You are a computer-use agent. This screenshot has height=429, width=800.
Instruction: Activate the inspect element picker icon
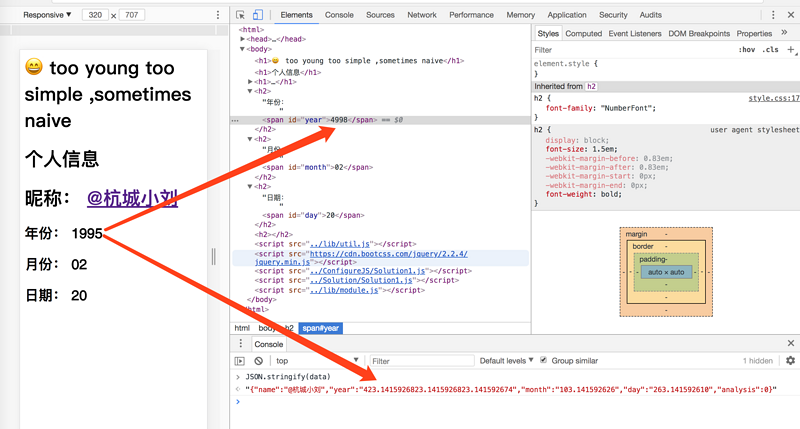tap(240, 15)
